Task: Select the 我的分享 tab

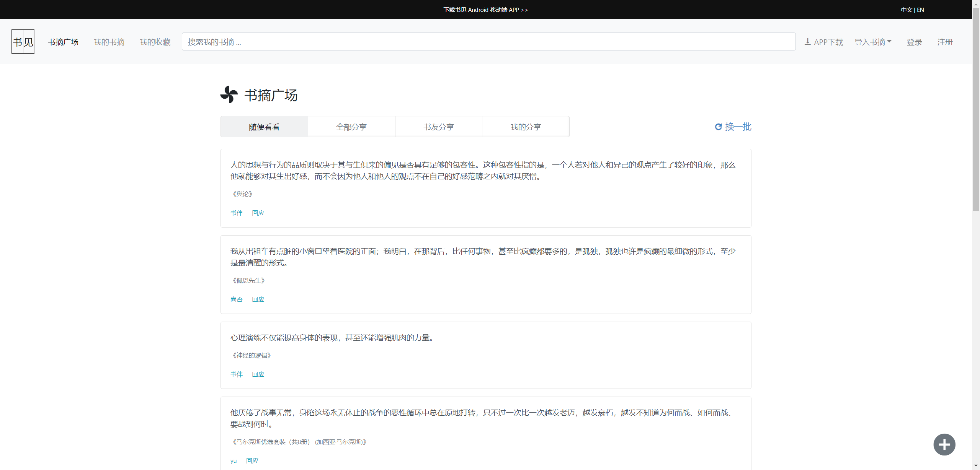Action: tap(525, 127)
